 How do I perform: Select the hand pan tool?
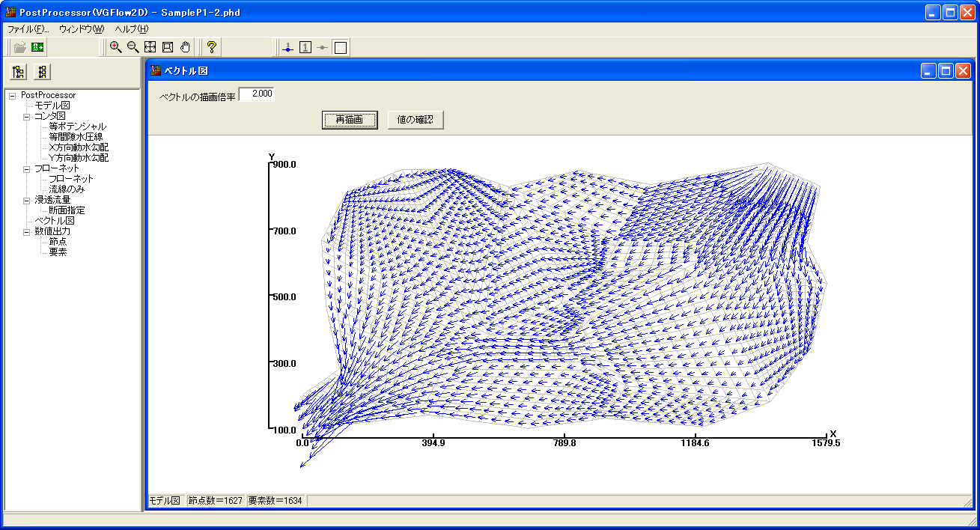(185, 47)
